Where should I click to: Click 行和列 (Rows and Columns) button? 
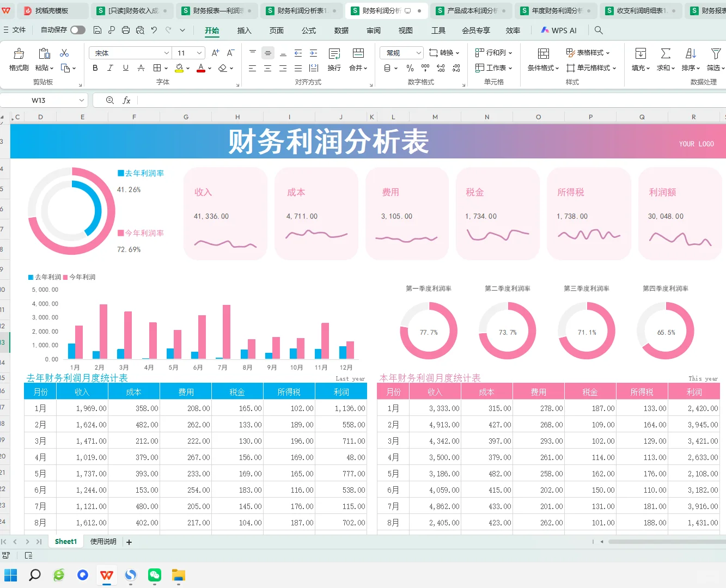tap(494, 53)
